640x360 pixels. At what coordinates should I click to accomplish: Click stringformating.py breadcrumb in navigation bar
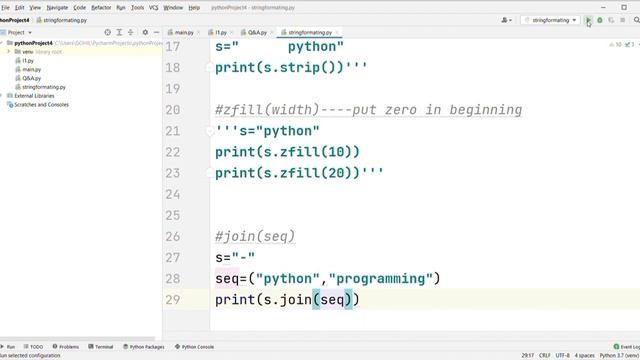[62, 20]
